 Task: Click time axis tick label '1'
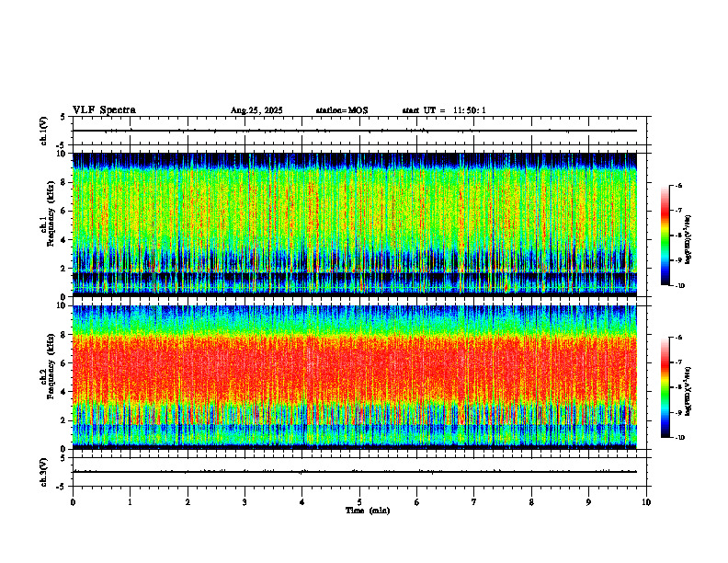(130, 502)
